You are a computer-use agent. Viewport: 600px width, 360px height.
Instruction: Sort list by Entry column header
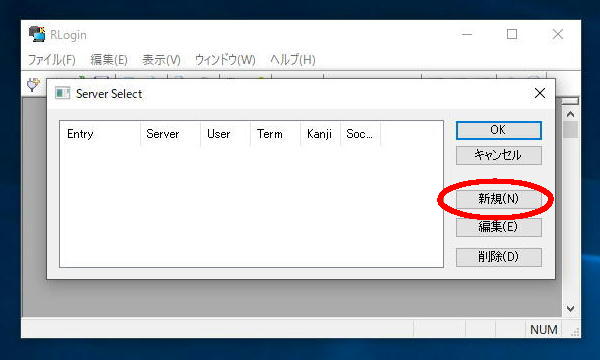[x=100, y=134]
